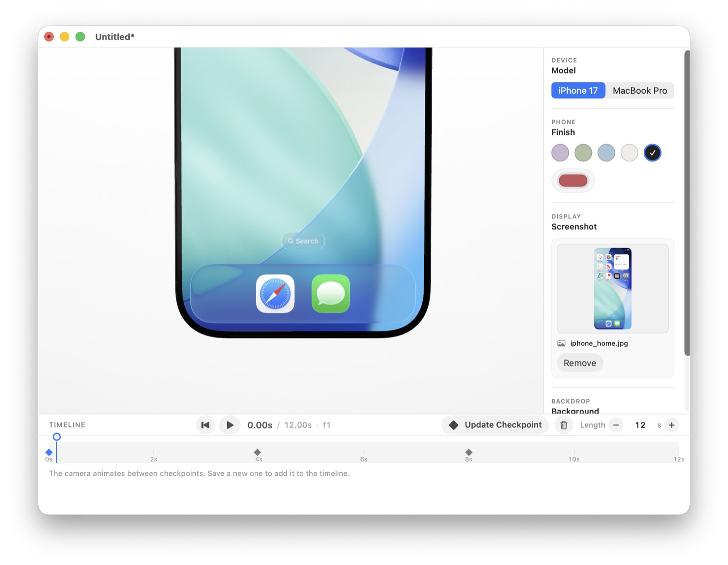The height and width of the screenshot is (565, 728).
Task: Remove the display screenshot
Action: point(580,363)
